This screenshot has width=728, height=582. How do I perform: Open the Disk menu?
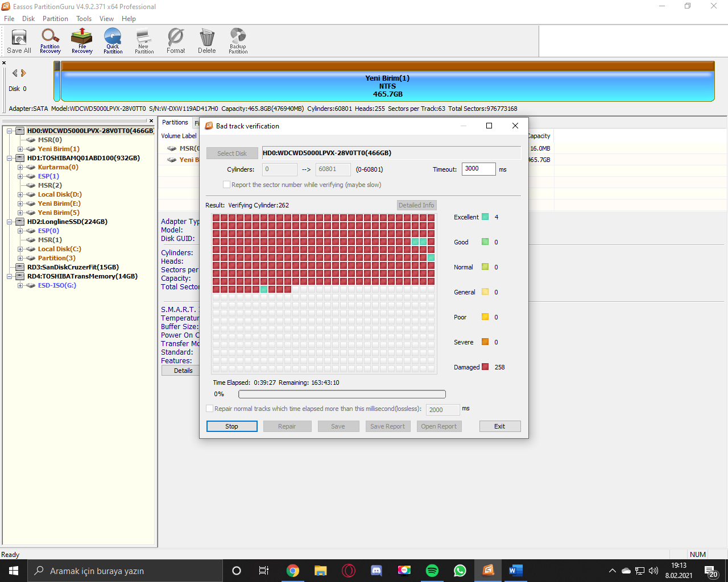coord(28,19)
